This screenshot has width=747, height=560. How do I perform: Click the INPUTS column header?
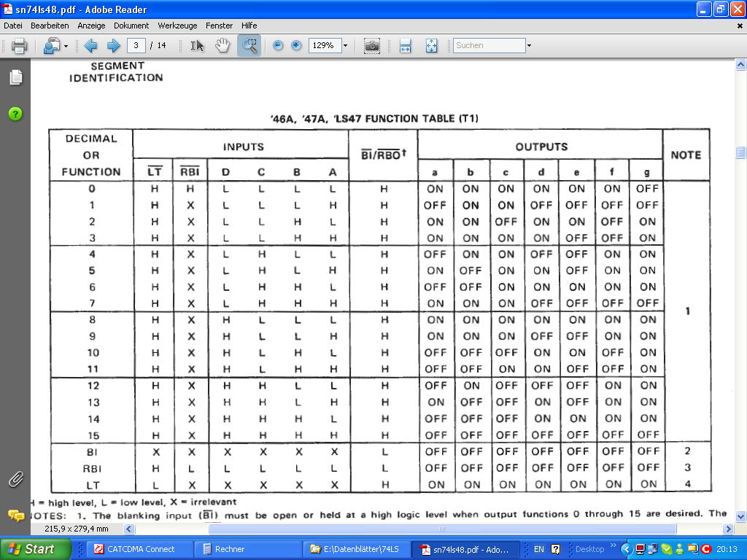point(243,147)
